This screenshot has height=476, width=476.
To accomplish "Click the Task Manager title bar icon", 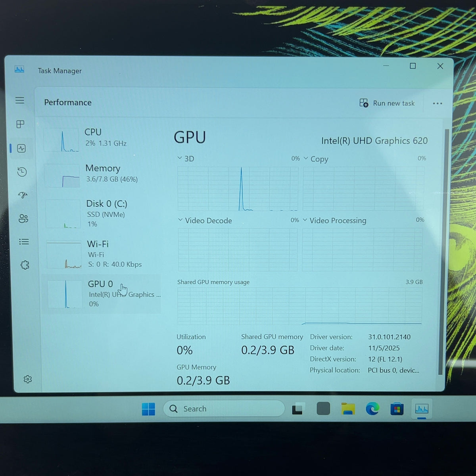I will [19, 70].
